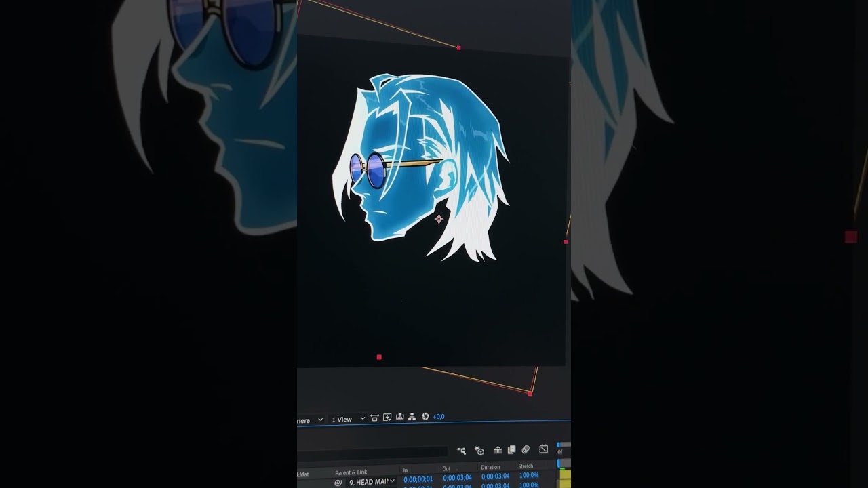Image resolution: width=868 pixels, height=488 pixels.
Task: Select the red corner handle at the viewer's bottom-right
Action: [x=530, y=394]
